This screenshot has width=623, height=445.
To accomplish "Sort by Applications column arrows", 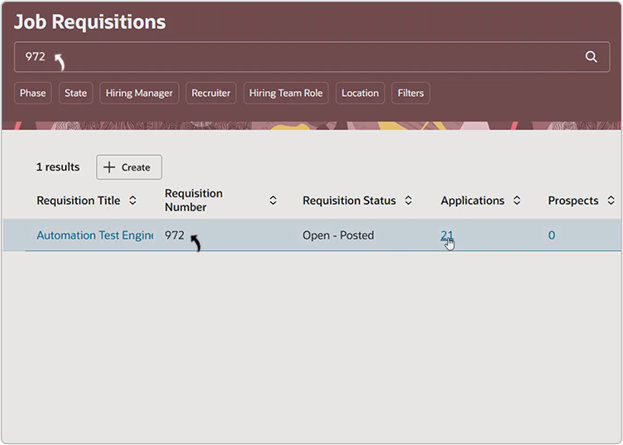I will tap(517, 201).
